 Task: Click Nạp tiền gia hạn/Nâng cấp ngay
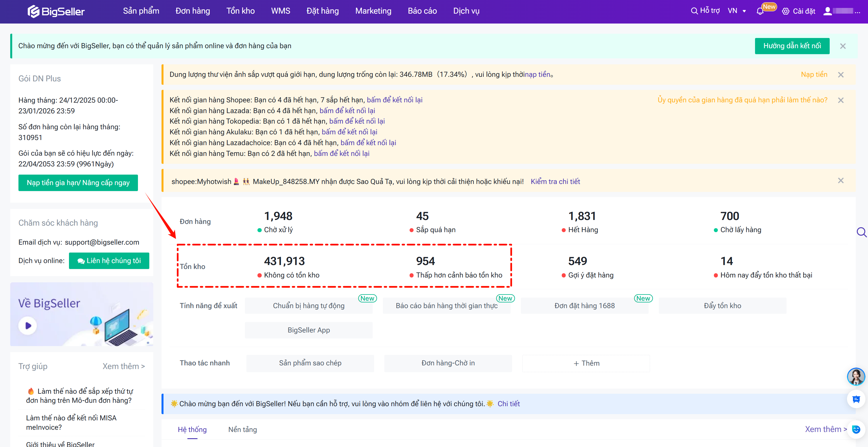coord(78,183)
